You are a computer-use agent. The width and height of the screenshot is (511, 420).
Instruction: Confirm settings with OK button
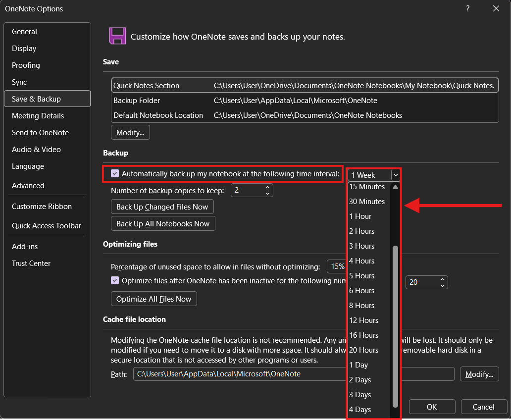coord(432,407)
